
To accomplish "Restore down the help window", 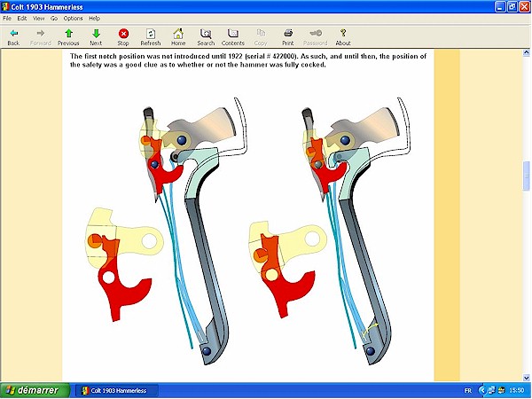I will point(512,7).
